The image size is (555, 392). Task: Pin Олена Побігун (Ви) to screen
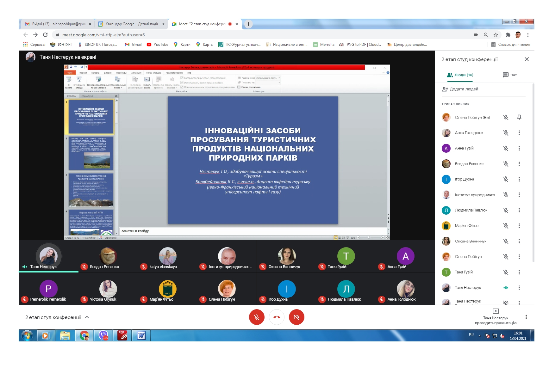tap(519, 117)
